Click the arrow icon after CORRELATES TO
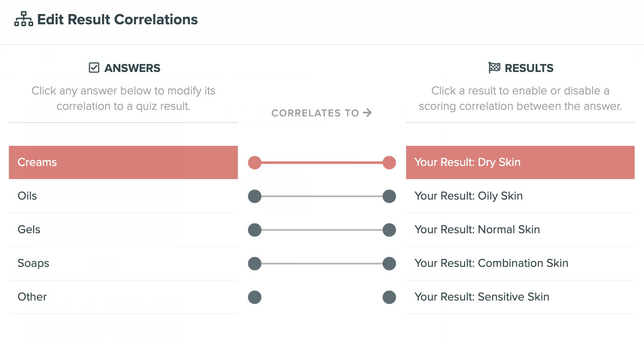Image resolution: width=644 pixels, height=344 pixels. 367,113
